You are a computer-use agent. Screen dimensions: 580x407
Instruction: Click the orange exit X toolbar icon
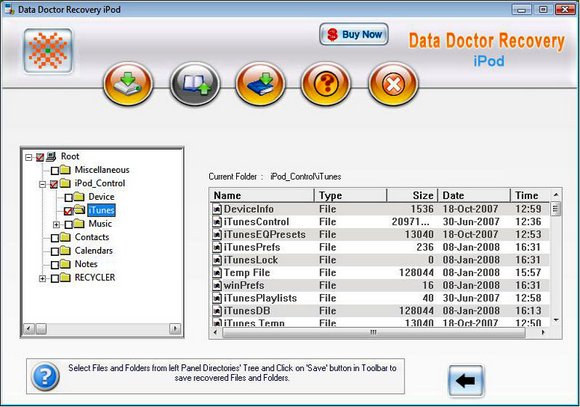[x=393, y=84]
